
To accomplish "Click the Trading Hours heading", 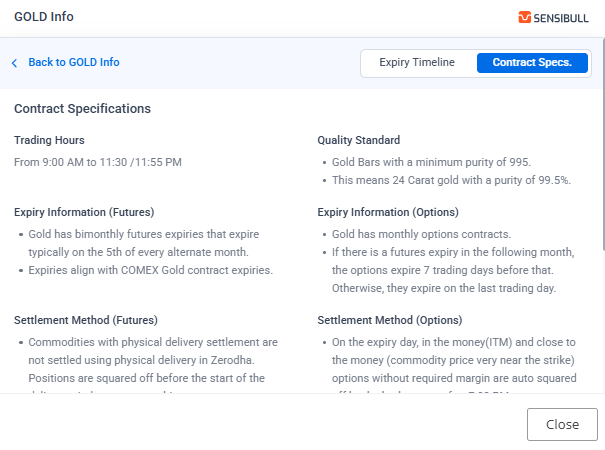I will pos(49,140).
